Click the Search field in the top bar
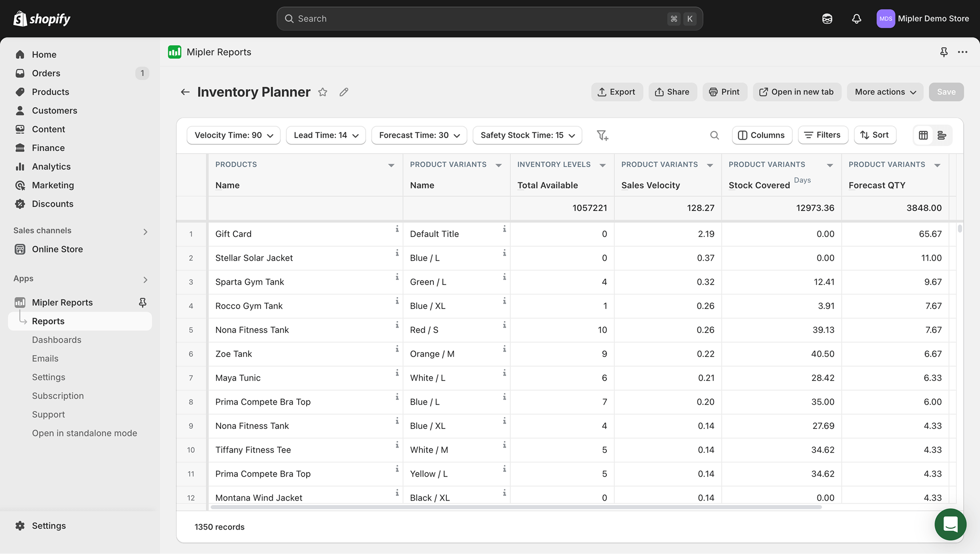The height and width of the screenshot is (554, 980). pyautogui.click(x=489, y=18)
